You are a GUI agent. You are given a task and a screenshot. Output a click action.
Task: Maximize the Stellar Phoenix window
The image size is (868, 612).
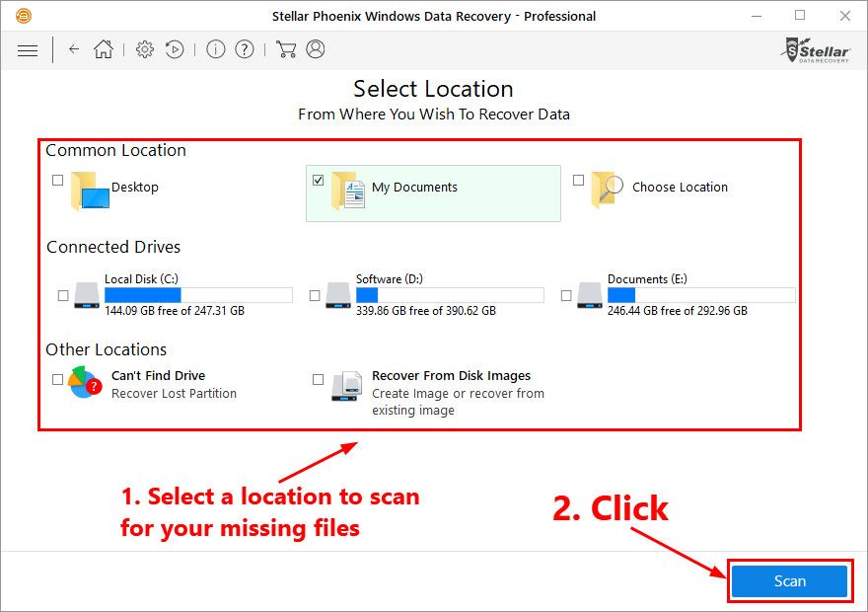coord(800,16)
